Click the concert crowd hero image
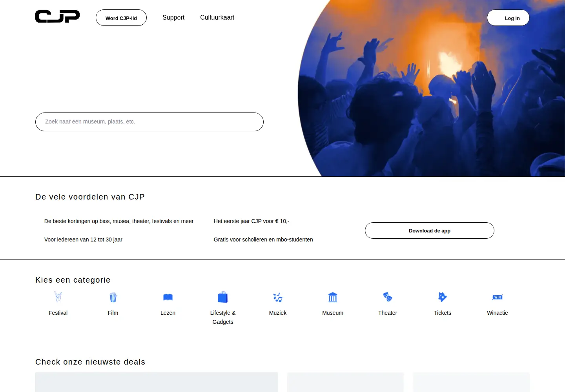This screenshot has height=392, width=565. pos(432,88)
